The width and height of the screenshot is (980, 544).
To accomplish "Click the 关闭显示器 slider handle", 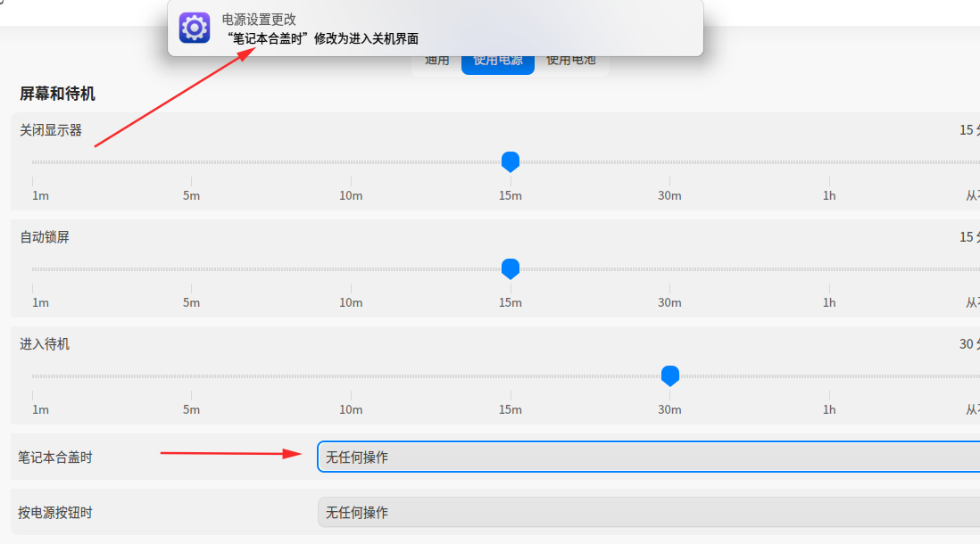I will tap(511, 161).
